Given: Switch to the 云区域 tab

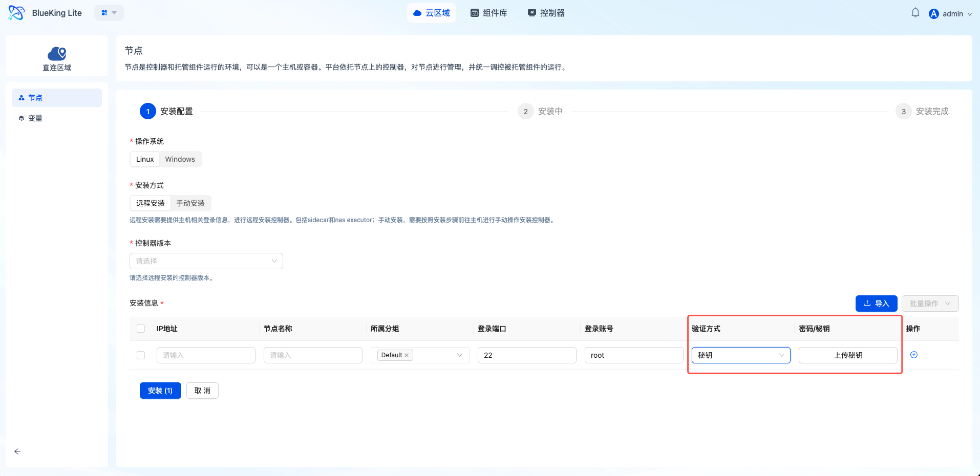Looking at the screenshot, I should 432,13.
